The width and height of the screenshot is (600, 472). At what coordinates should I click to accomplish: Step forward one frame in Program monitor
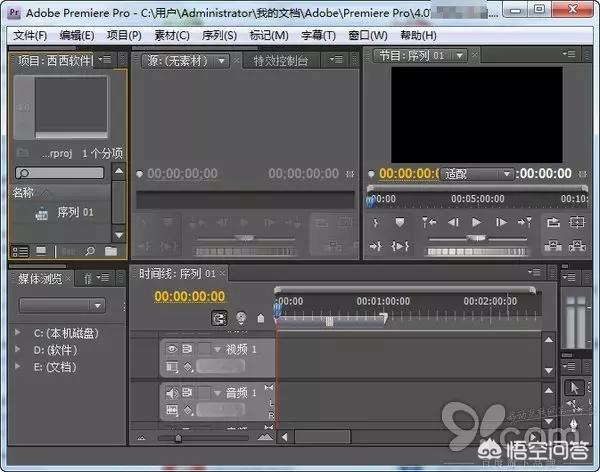499,222
